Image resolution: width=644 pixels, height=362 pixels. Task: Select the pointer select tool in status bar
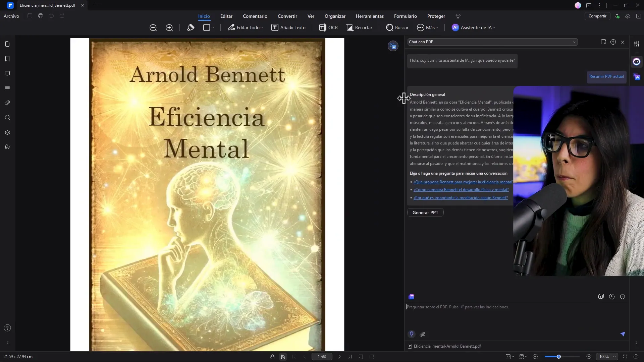pyautogui.click(x=283, y=357)
